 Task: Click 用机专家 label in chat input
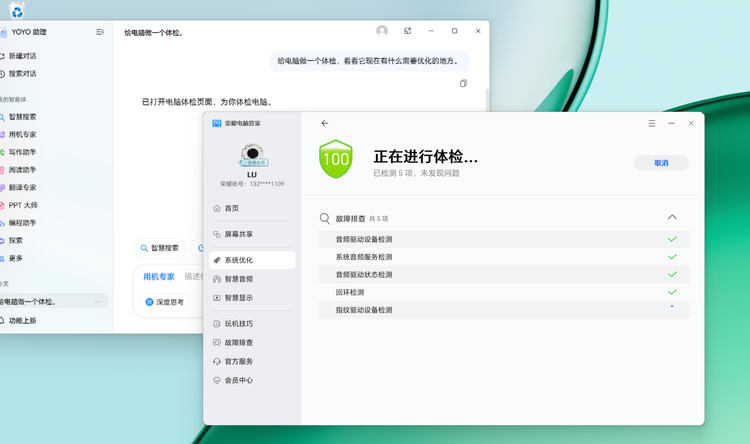pyautogui.click(x=159, y=277)
